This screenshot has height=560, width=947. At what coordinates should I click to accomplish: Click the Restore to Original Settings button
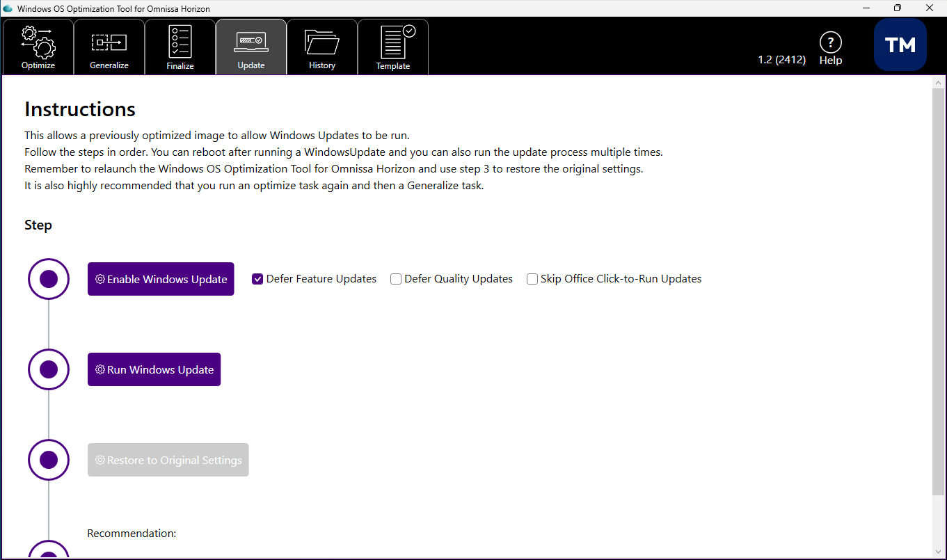168,460
